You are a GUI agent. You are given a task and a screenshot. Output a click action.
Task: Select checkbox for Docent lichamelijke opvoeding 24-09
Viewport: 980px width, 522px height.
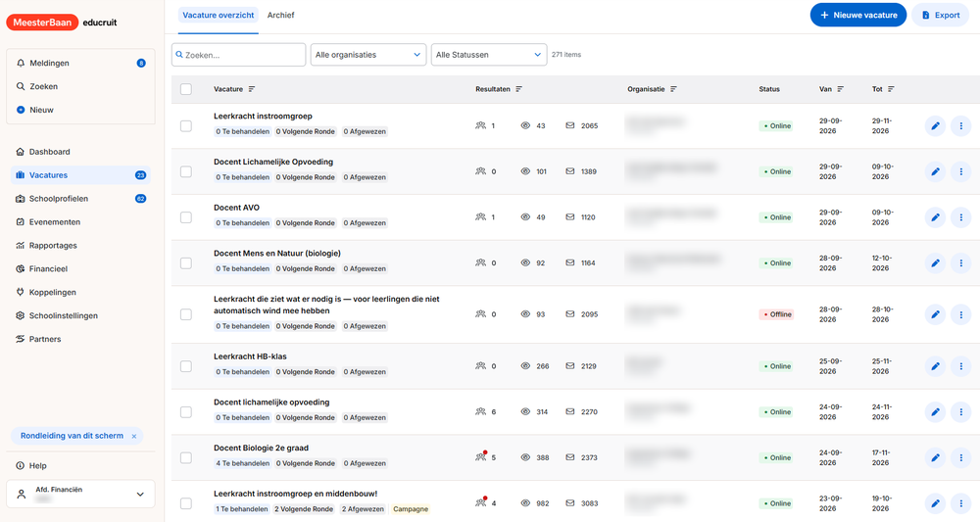[x=186, y=412]
